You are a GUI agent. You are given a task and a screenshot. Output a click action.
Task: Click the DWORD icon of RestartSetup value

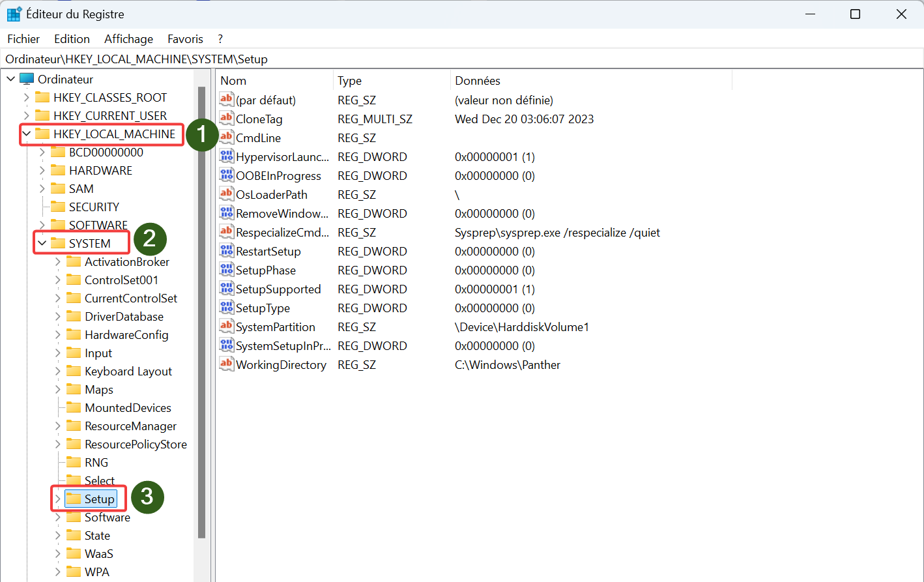pyautogui.click(x=226, y=250)
